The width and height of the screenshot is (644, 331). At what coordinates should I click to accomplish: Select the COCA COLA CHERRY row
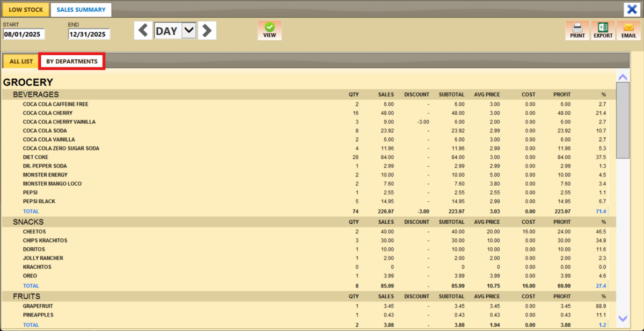pyautogui.click(x=48, y=113)
